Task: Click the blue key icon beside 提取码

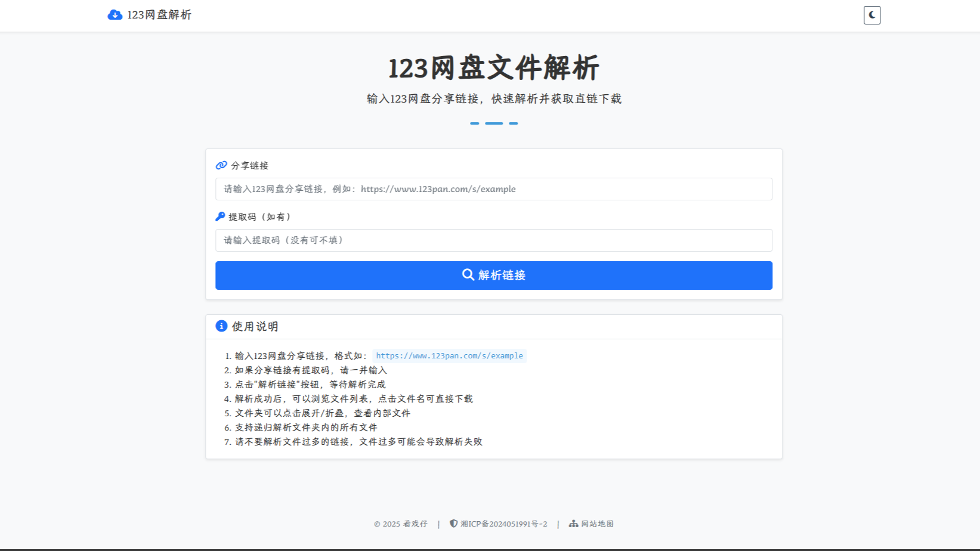Action: coord(220,216)
